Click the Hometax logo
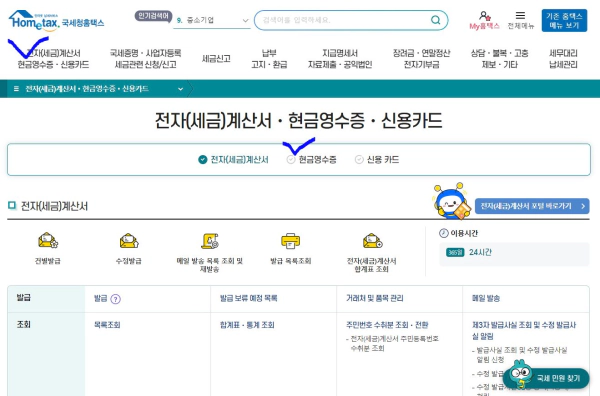The width and height of the screenshot is (600, 396). click(x=56, y=21)
